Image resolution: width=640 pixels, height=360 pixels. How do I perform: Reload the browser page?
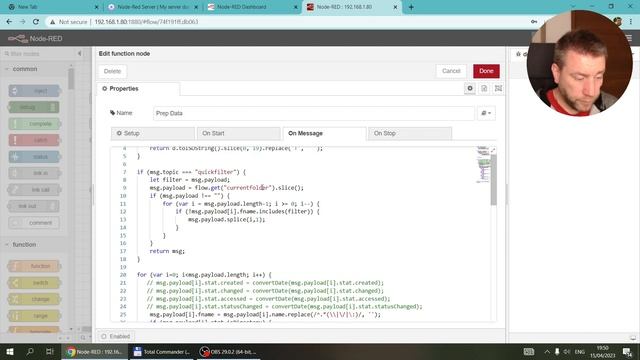point(36,22)
